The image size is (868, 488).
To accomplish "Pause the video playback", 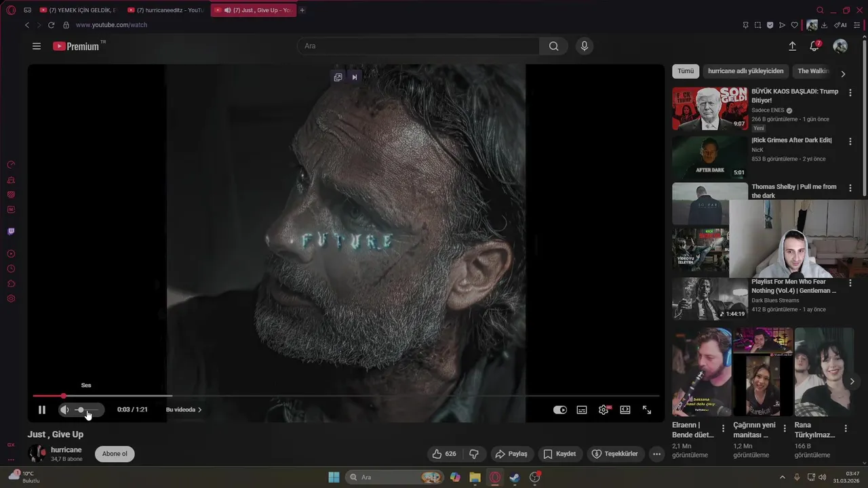I will [x=42, y=409].
